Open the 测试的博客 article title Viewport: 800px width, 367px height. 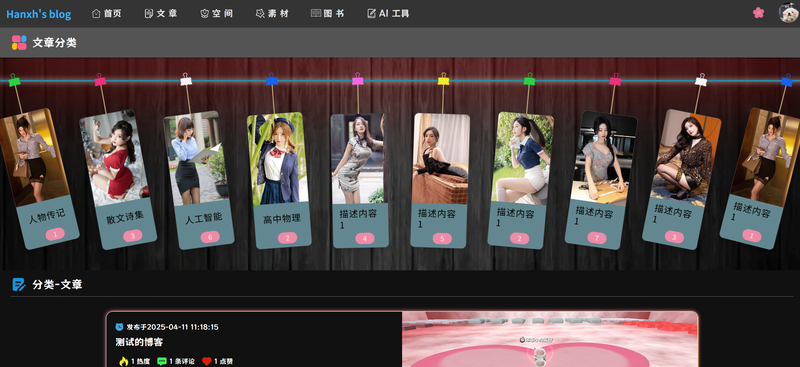pos(139,342)
